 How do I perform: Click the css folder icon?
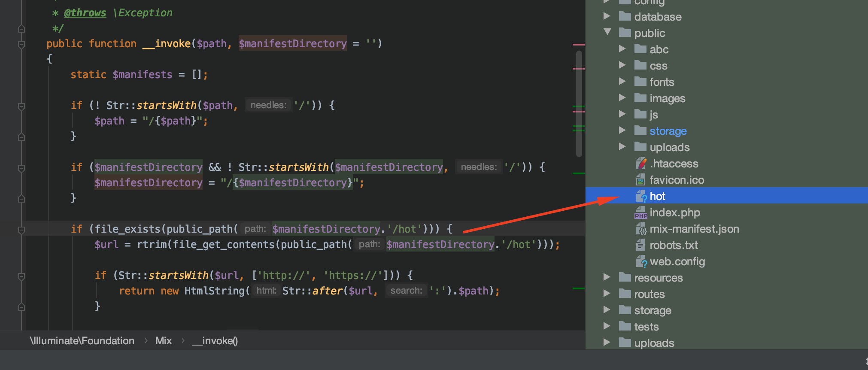640,65
